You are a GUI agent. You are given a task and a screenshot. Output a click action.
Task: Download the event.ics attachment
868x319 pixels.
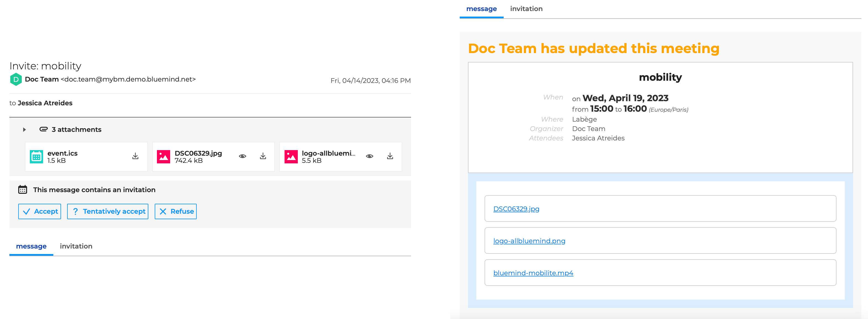pyautogui.click(x=135, y=156)
